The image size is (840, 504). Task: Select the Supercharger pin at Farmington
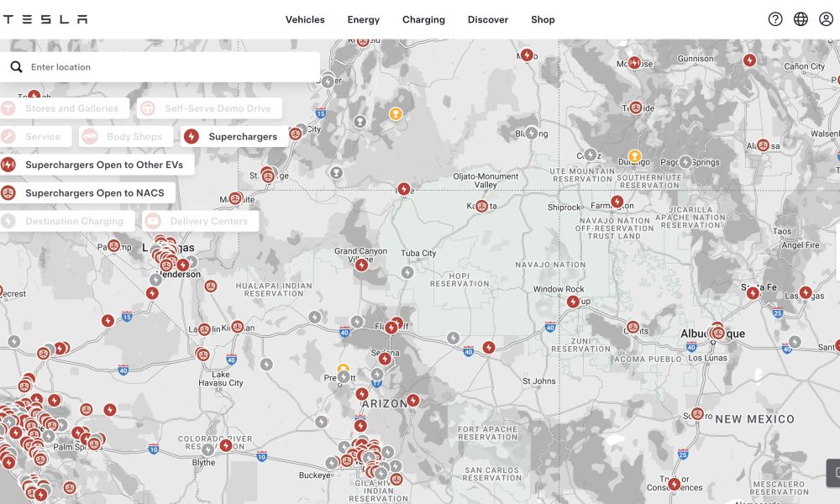tap(617, 202)
